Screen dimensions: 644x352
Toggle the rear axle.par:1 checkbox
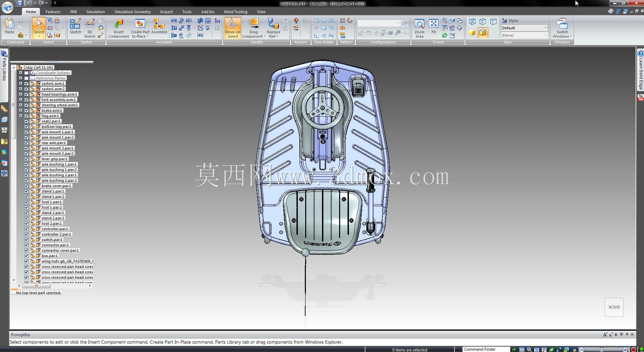(26, 143)
